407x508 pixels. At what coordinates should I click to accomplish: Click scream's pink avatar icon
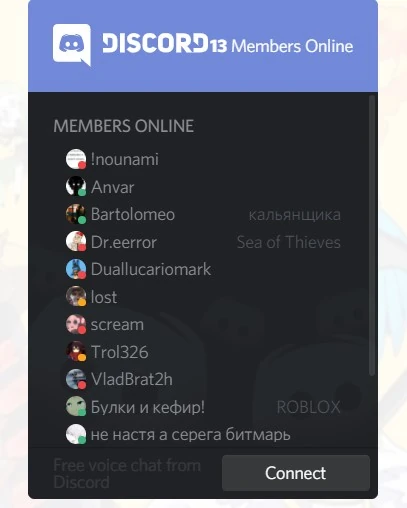point(76,324)
